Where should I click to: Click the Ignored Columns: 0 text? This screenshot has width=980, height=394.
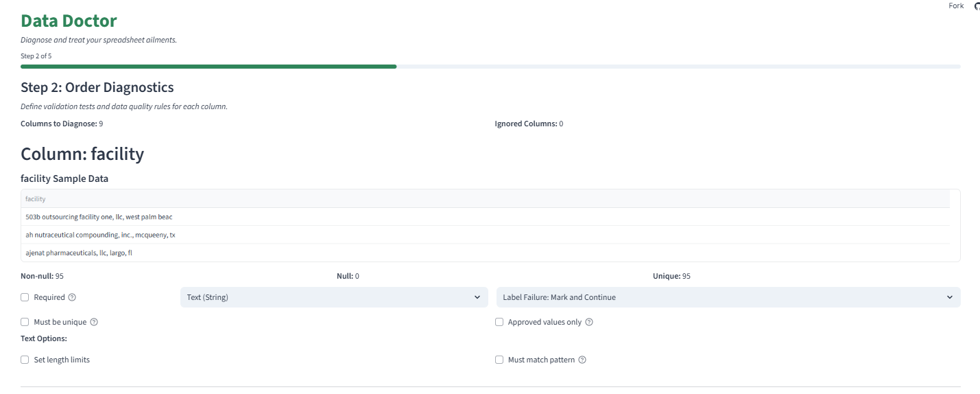[x=529, y=124]
